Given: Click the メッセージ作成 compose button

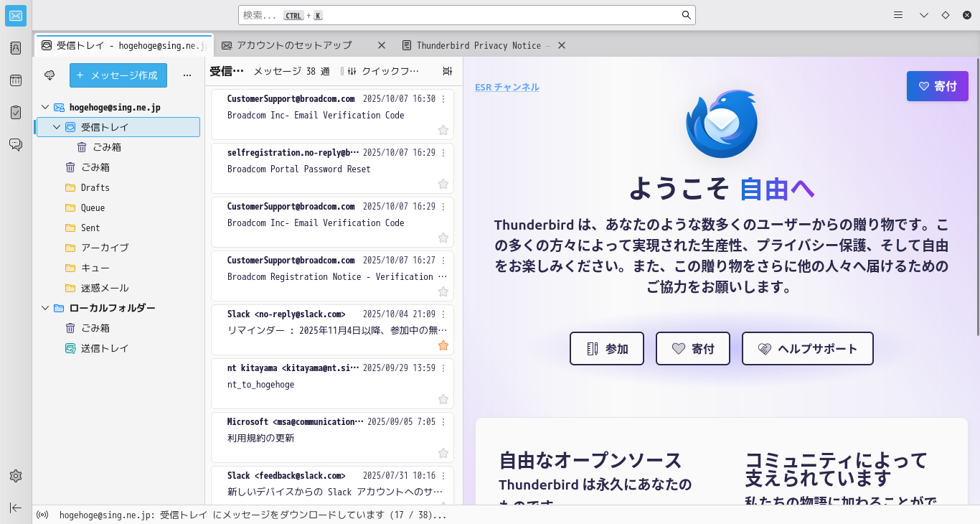Looking at the screenshot, I should [118, 75].
